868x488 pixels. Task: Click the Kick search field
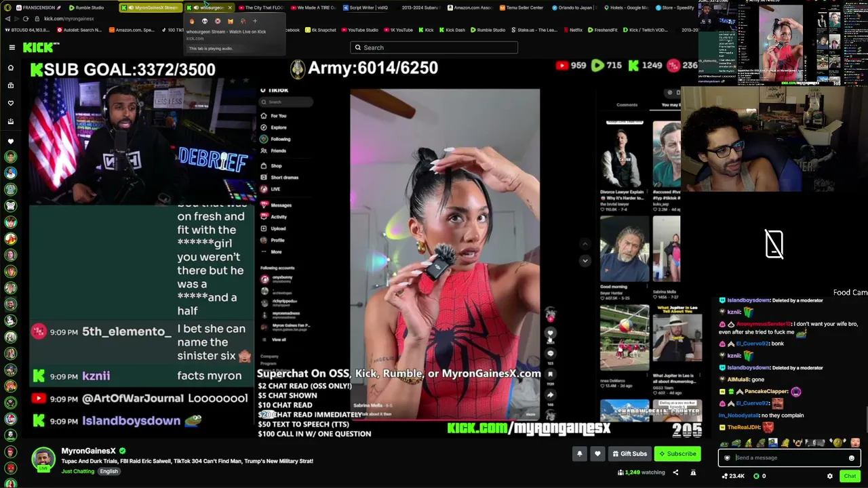click(434, 47)
